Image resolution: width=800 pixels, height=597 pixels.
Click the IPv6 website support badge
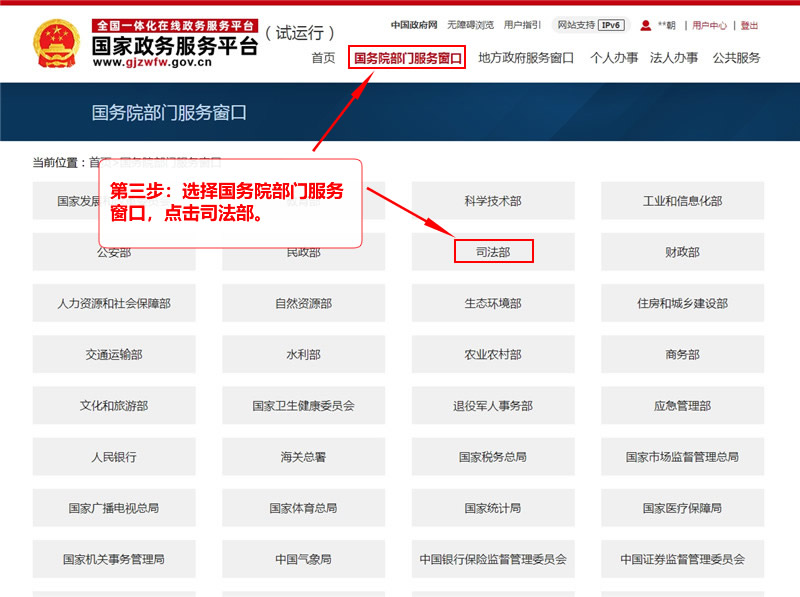(x=611, y=25)
